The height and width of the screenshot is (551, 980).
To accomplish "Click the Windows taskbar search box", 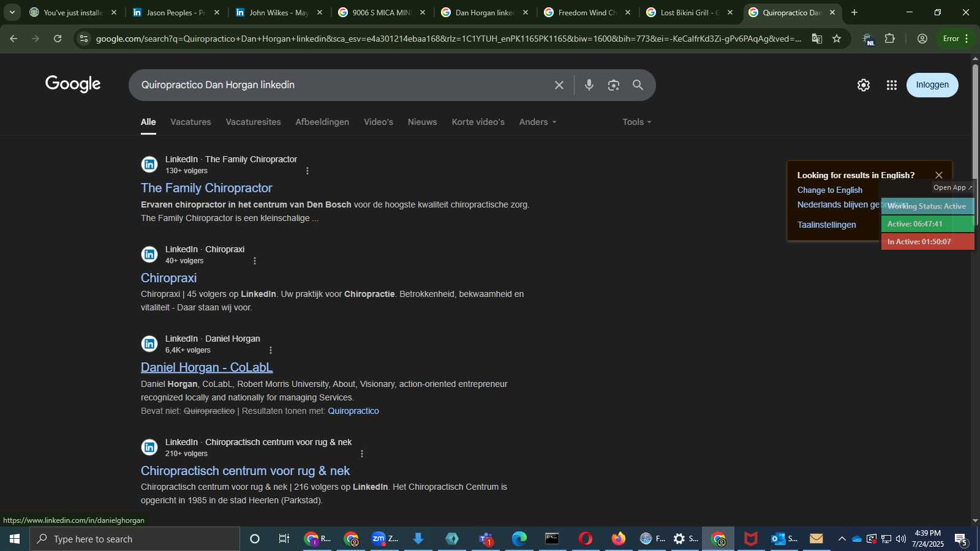I will tap(135, 539).
